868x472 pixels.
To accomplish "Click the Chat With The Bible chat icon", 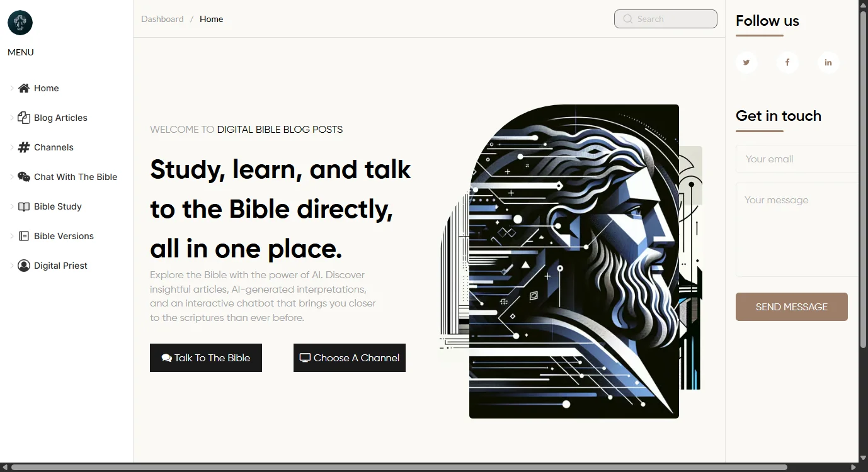I will pos(24,177).
